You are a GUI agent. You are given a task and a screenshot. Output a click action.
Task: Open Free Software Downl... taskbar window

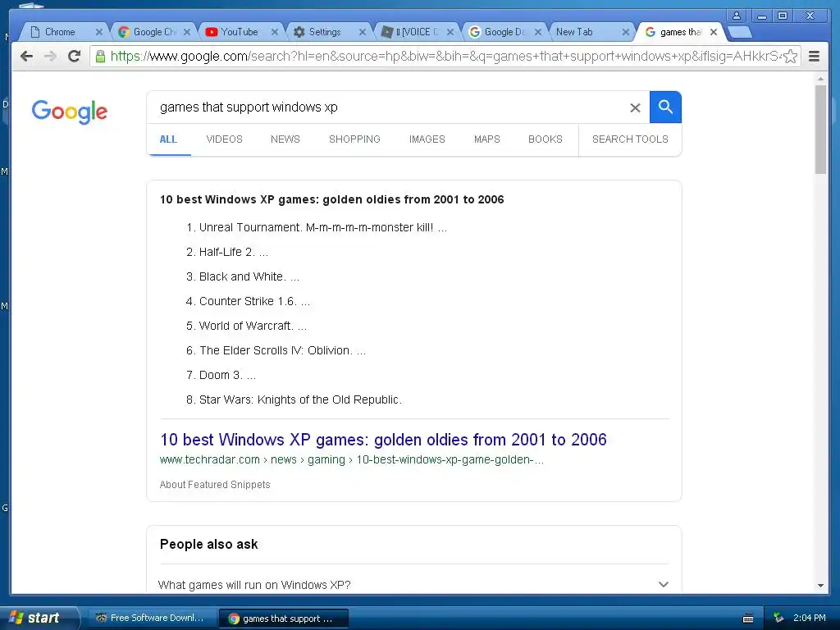click(x=151, y=619)
